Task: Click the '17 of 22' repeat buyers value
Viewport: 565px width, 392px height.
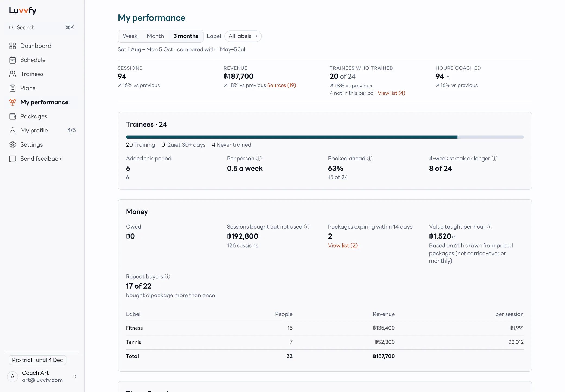Action: tap(139, 286)
